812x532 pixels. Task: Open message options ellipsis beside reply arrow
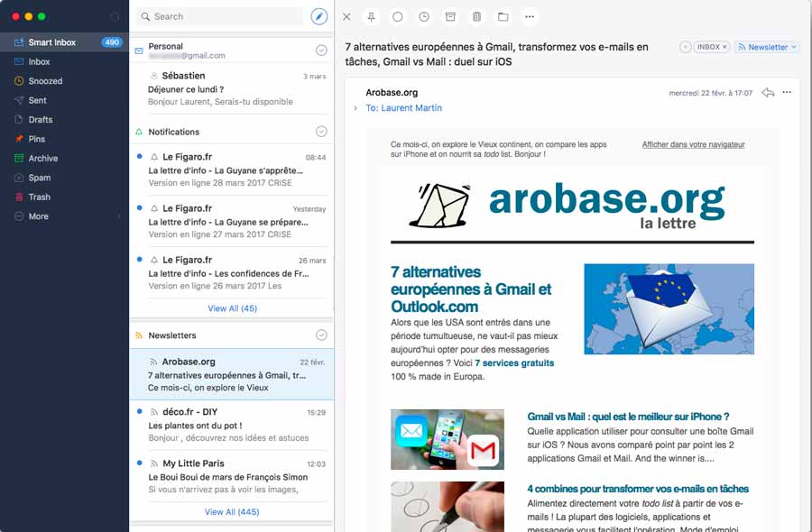(787, 92)
